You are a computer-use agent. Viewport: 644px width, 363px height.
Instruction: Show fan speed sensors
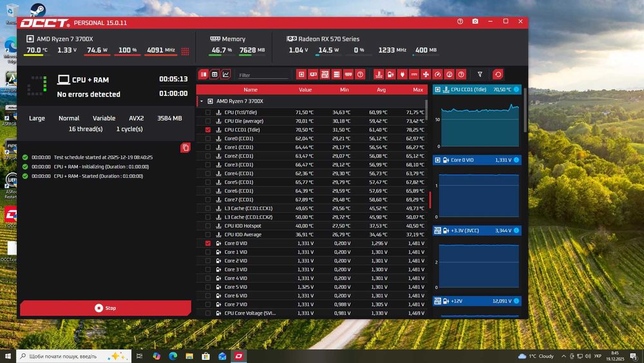point(426,74)
